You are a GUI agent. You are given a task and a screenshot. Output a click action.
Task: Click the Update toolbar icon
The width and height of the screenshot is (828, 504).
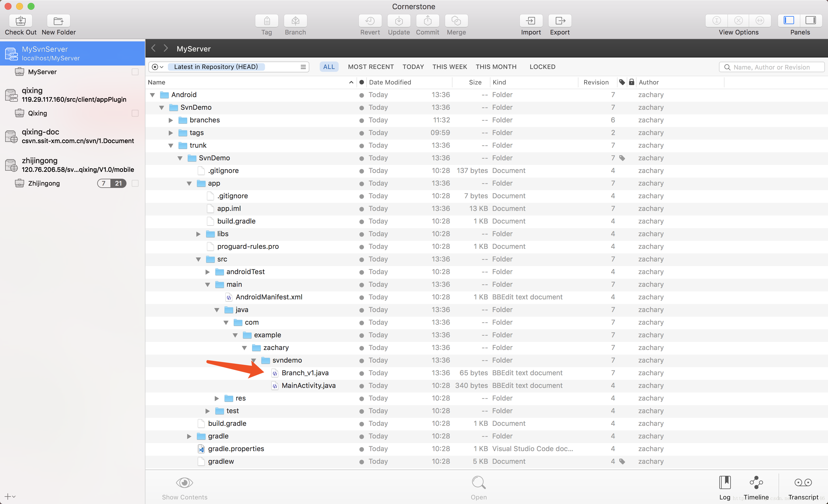point(399,21)
